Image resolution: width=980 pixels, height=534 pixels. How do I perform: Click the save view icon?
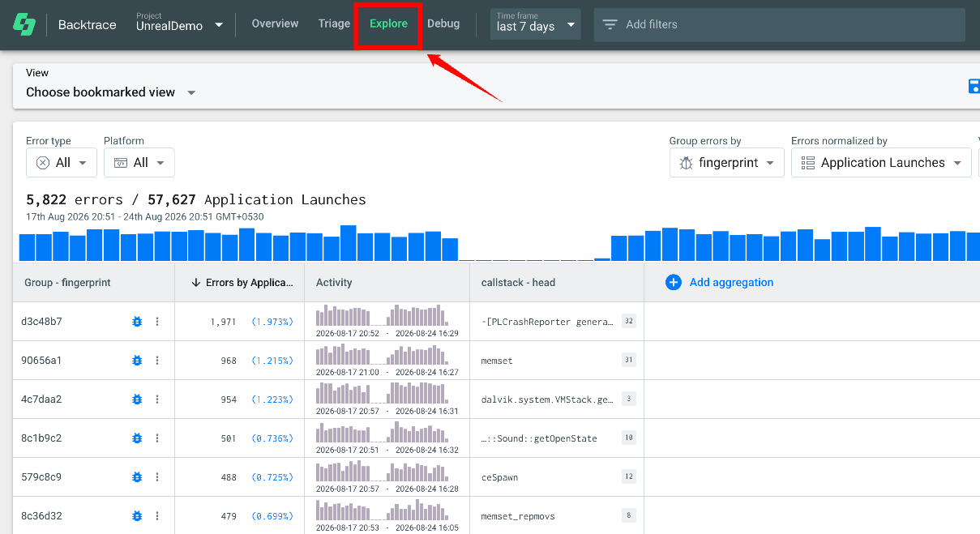pos(974,86)
